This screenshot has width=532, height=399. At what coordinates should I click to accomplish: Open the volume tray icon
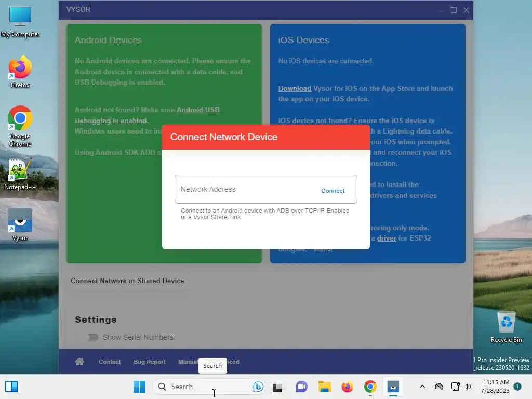[x=468, y=387]
